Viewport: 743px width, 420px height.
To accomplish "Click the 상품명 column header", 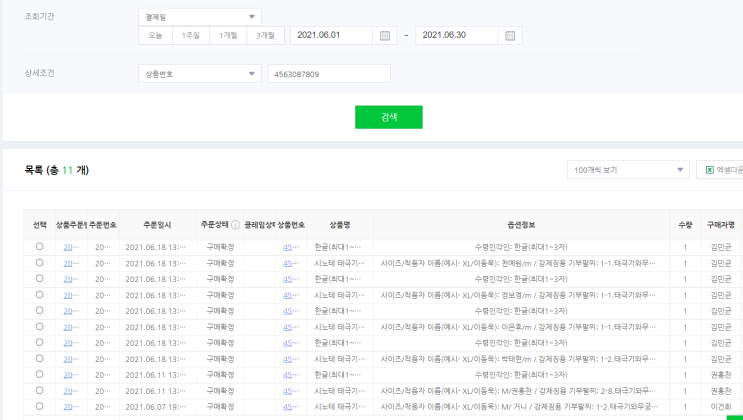I will click(340, 225).
